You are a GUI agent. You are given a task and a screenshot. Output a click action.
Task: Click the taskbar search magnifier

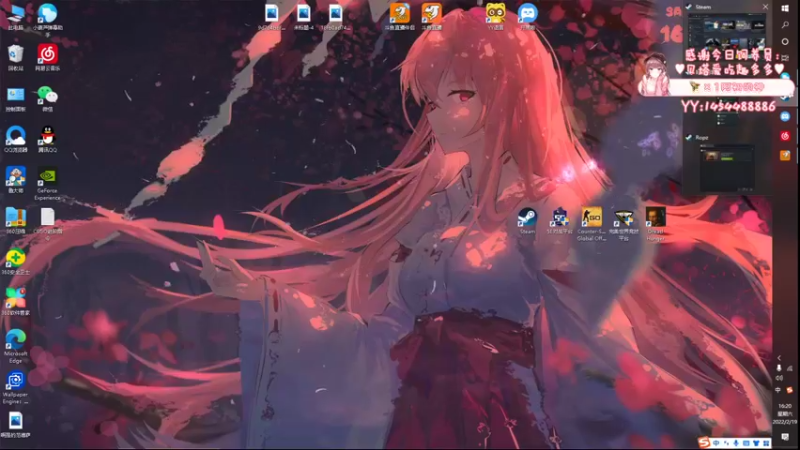(785, 24)
